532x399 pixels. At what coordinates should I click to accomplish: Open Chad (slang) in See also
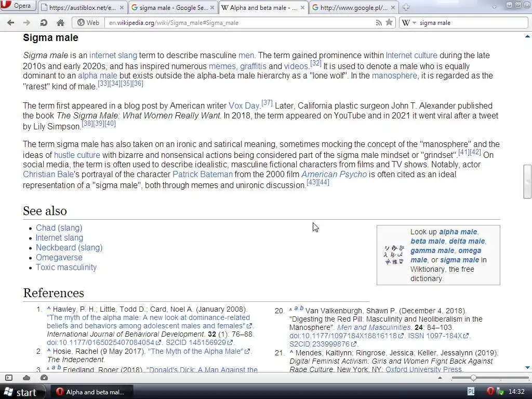coord(59,228)
